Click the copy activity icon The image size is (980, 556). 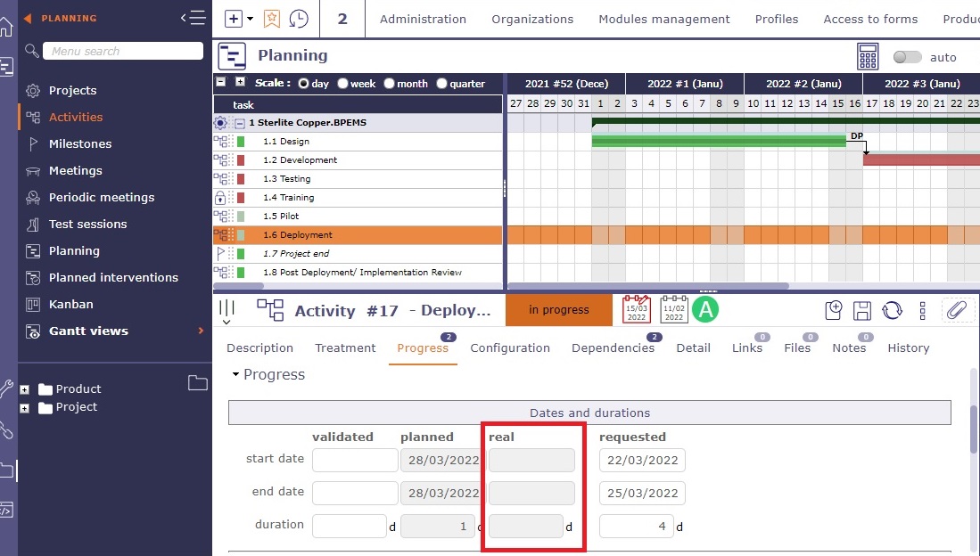coord(834,310)
